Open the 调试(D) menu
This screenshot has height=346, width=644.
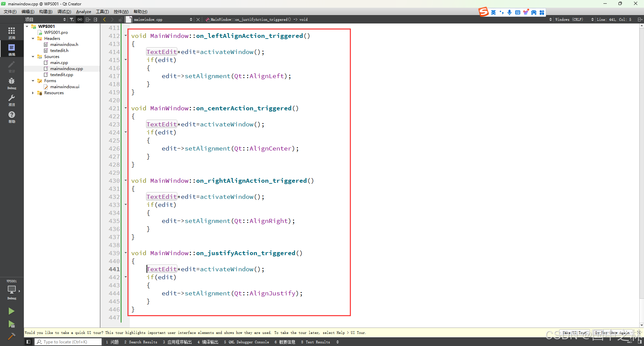click(64, 12)
